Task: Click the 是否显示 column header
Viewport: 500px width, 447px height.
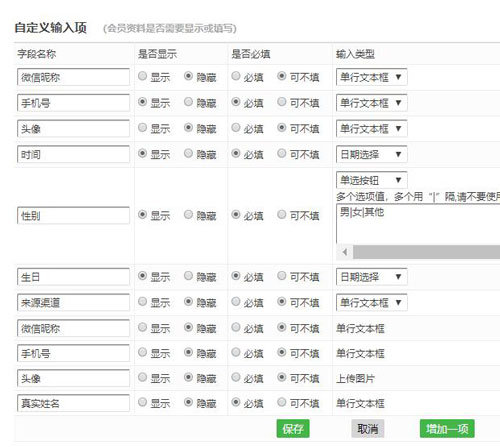Action: 157,54
